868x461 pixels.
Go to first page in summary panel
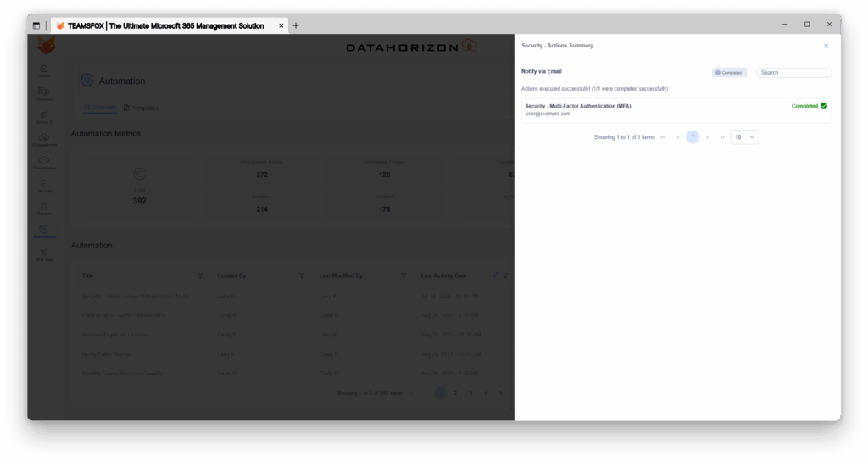point(663,137)
